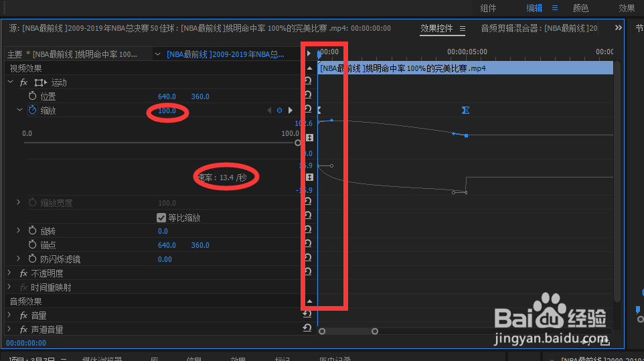
Task: Click the left zoom scroll bar handle
Action: click(322, 331)
